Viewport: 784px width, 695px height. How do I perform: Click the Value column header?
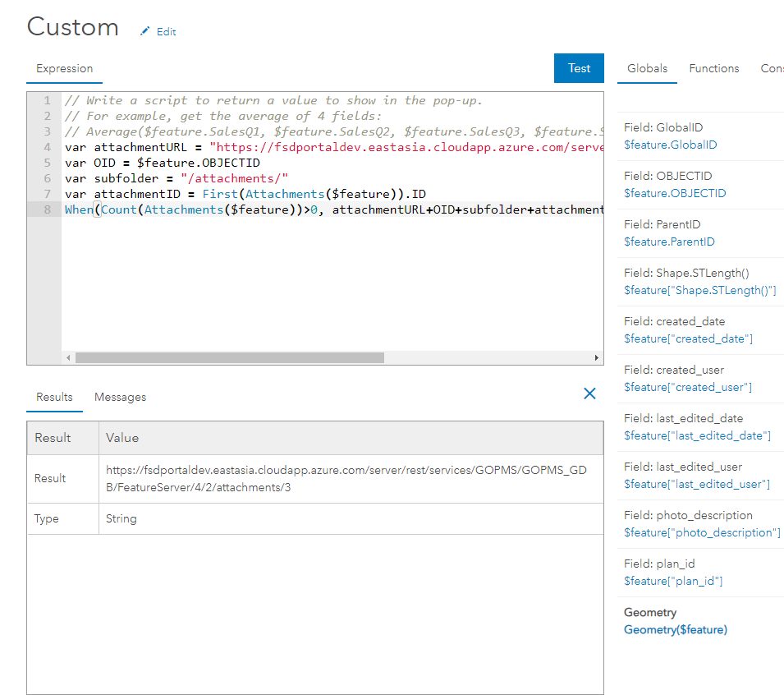point(351,438)
